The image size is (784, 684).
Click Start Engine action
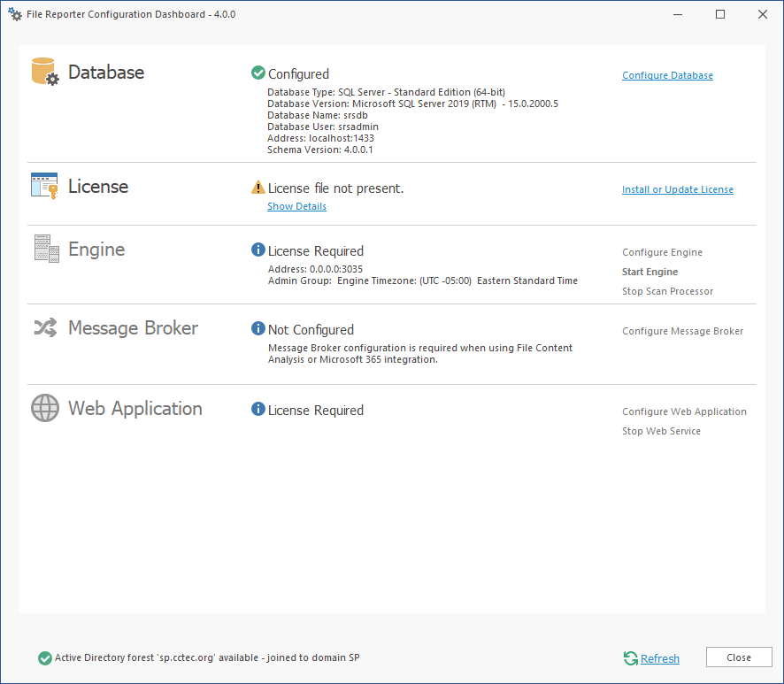(x=649, y=272)
